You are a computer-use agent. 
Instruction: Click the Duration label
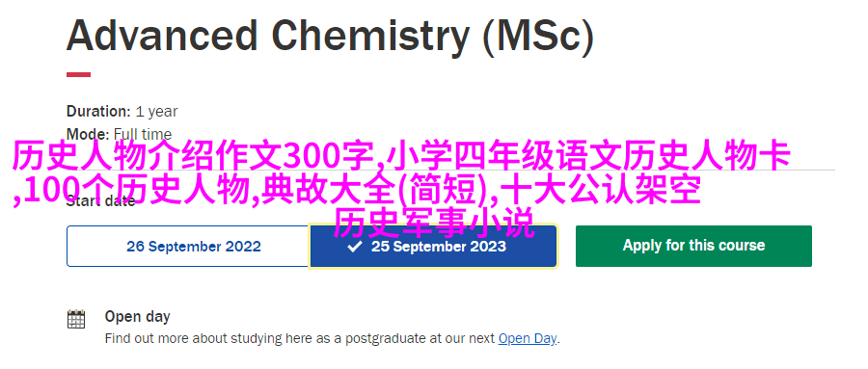(98, 111)
